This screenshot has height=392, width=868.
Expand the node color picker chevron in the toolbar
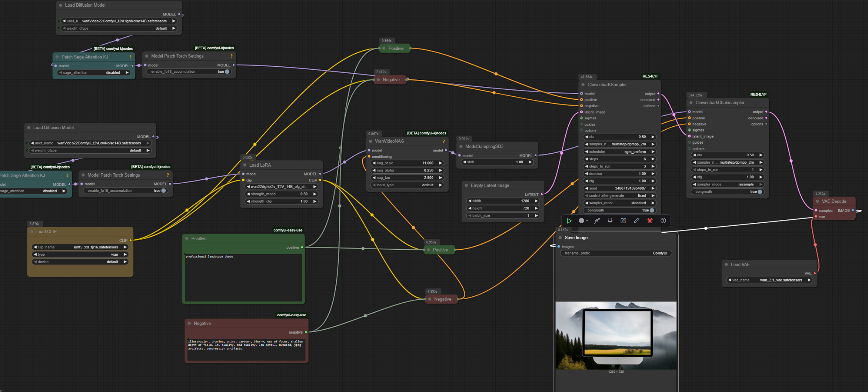click(x=587, y=221)
